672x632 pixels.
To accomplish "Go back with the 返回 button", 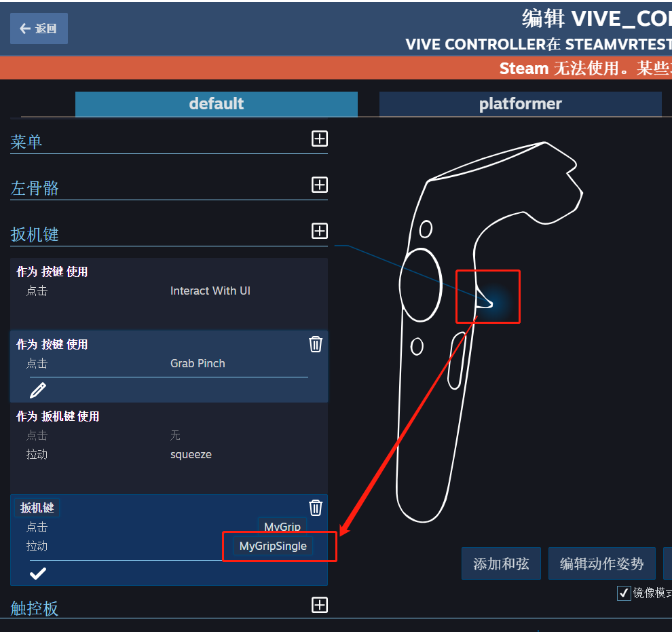I will (39, 29).
